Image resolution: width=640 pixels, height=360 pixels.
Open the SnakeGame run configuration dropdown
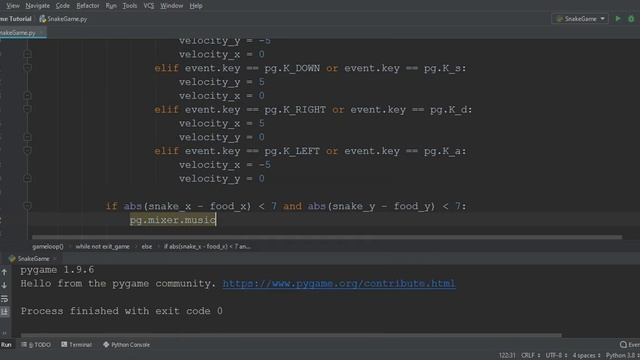(580, 19)
